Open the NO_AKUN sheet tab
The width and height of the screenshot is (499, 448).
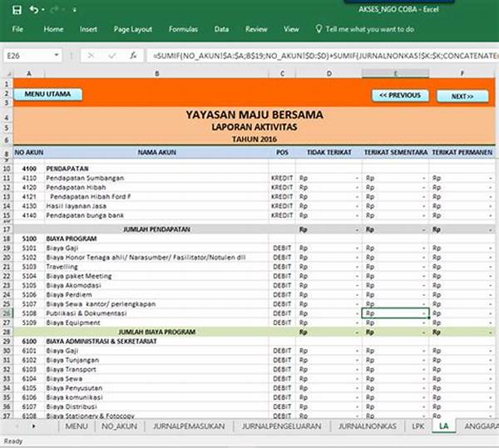click(119, 426)
